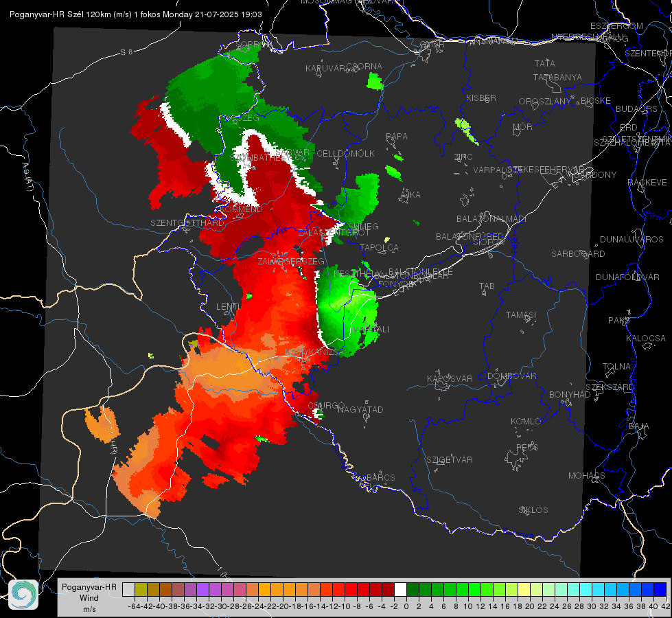Viewport: 672px width, 618px height.
Task: Click the 'ESZTERGOM' city label
Action: click(x=616, y=25)
